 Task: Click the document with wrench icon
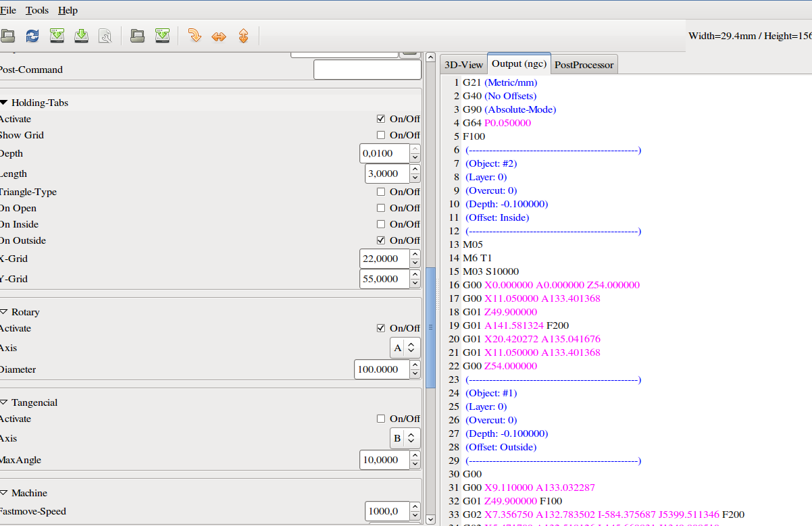pyautogui.click(x=105, y=35)
